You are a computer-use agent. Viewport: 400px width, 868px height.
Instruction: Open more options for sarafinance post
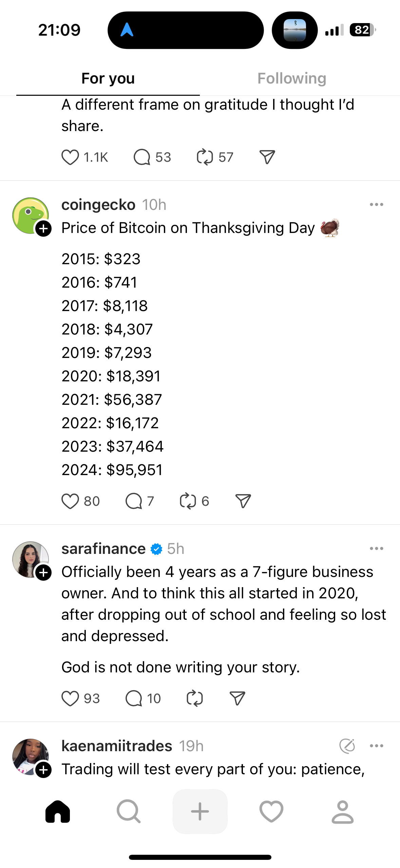click(x=377, y=548)
